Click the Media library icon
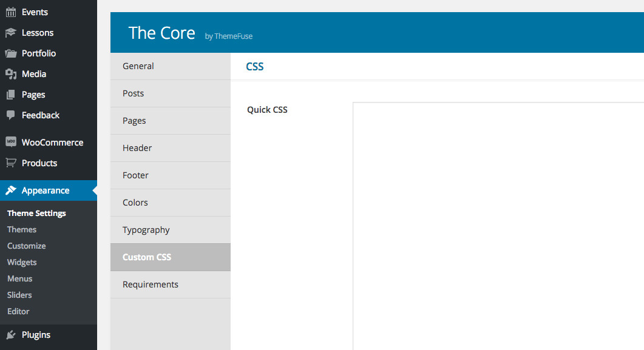The height and width of the screenshot is (350, 644). coord(11,74)
